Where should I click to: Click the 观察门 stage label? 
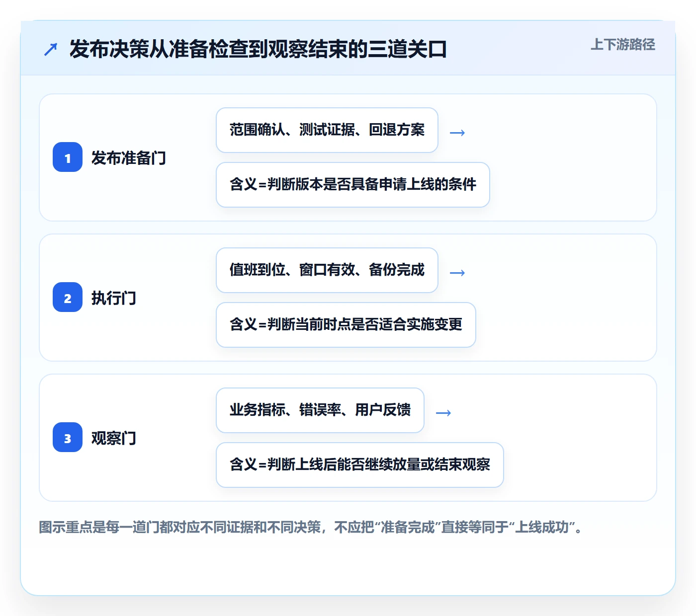tap(114, 438)
